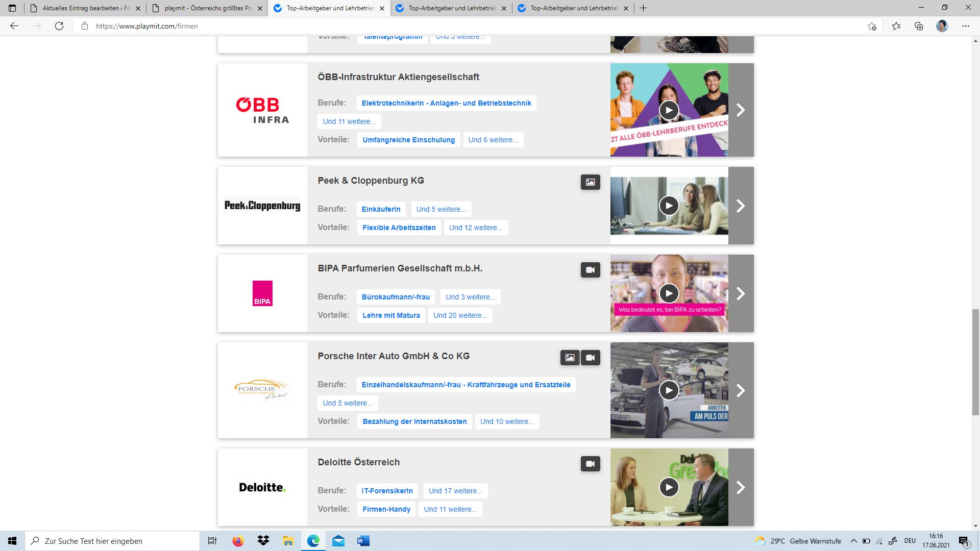
Task: Open Porsche Inter Auto video camera icon
Action: 590,358
